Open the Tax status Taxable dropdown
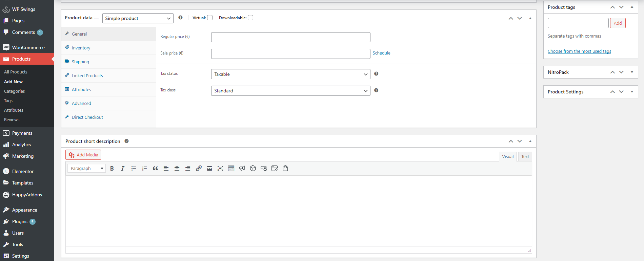The height and width of the screenshot is (261, 644). pos(290,74)
